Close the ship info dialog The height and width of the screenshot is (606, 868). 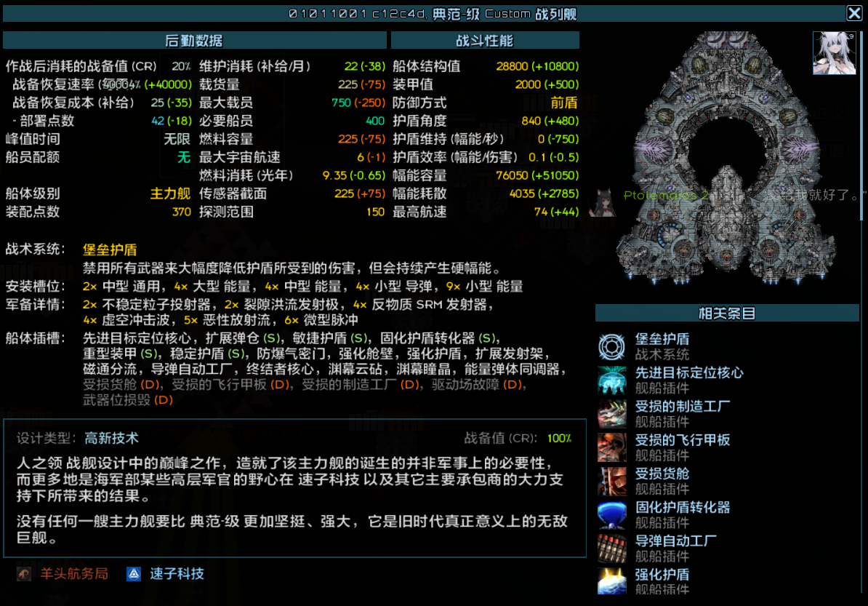(x=854, y=13)
